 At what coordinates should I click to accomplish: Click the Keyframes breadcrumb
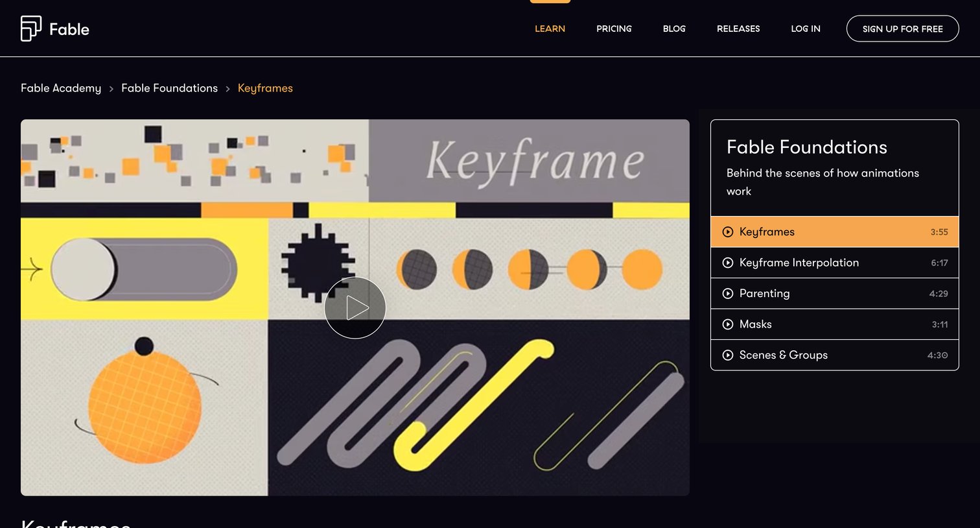265,88
